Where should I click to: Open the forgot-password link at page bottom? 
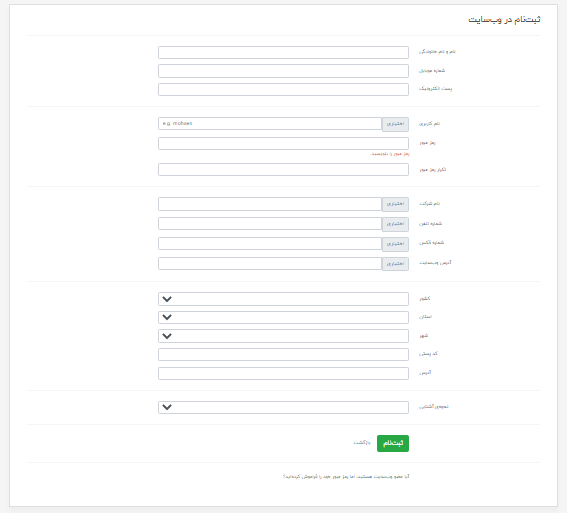[346, 476]
